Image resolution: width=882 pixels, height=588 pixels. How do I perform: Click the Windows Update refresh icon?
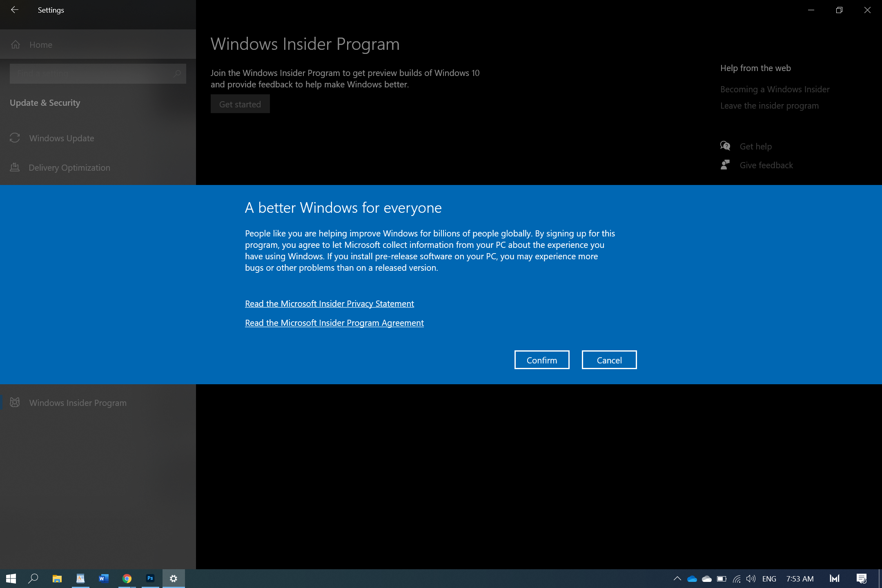[15, 138]
